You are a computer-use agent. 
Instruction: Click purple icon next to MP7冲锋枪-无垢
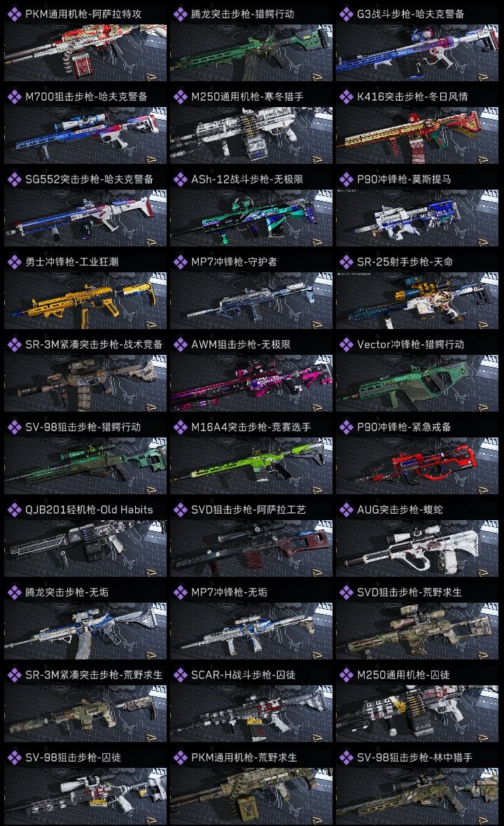pos(180,592)
